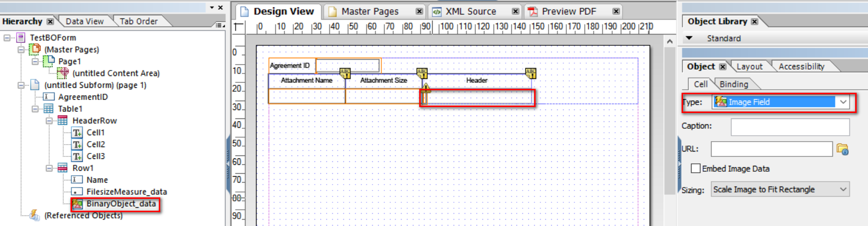
Task: Click the Cell1 text icon
Action: pyautogui.click(x=77, y=132)
